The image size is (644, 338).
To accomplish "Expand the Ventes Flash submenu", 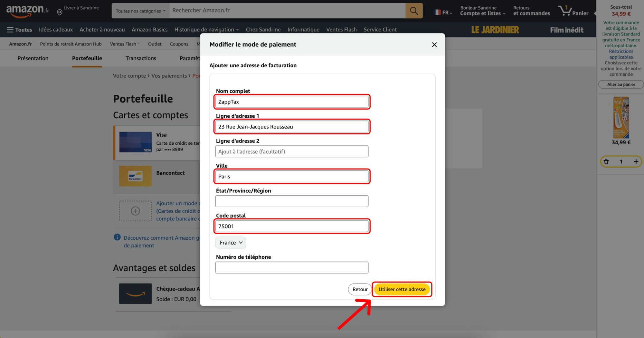I will pos(125,44).
